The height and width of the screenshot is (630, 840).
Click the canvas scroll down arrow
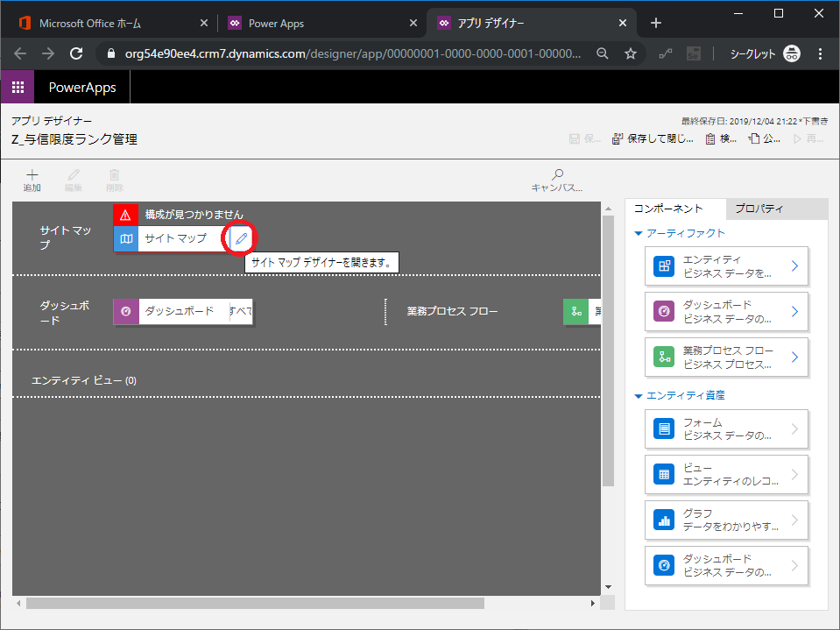pyautogui.click(x=608, y=587)
